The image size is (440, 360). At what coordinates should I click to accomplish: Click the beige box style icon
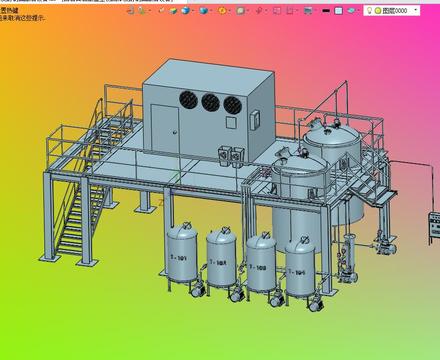240,11
